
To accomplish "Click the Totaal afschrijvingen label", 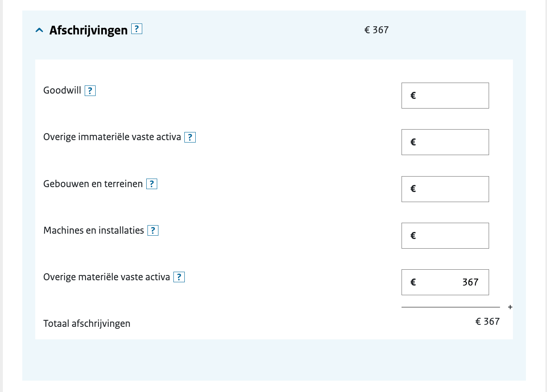I will (87, 324).
